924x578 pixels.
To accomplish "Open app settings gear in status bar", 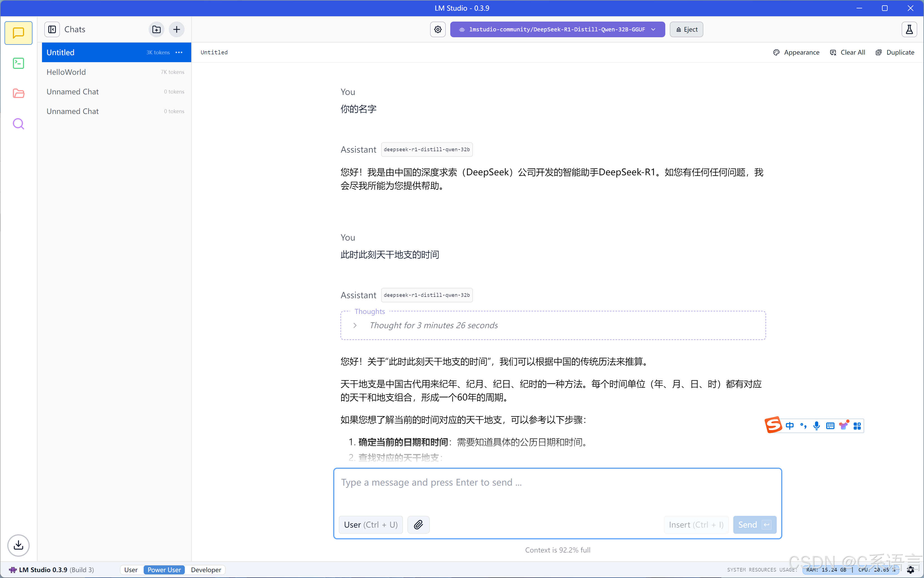I will pyautogui.click(x=911, y=570).
